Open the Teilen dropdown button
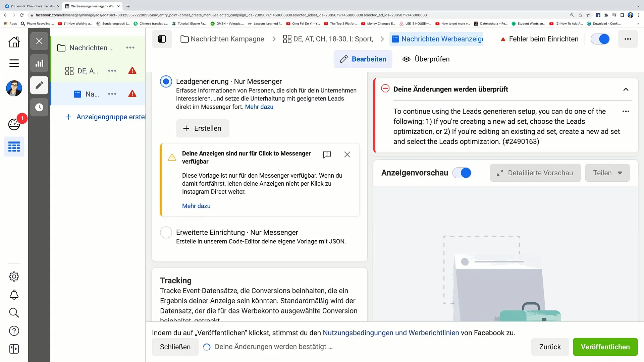644x362 pixels. 608,173
